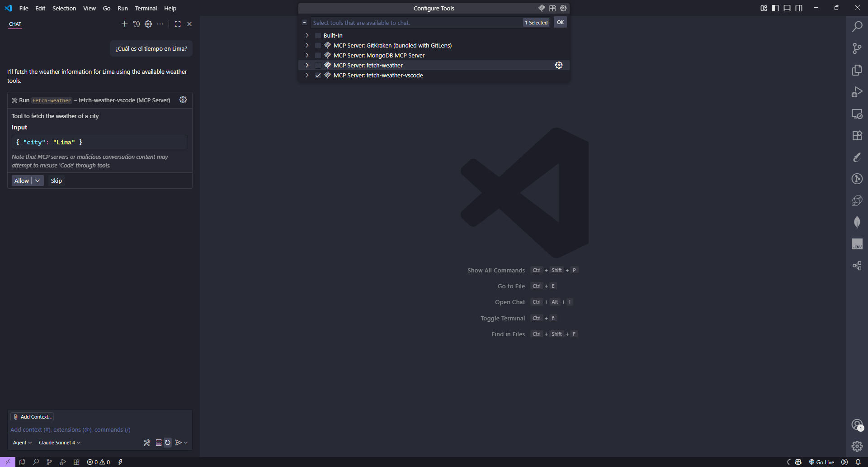Open the File menu
The image size is (868, 467).
(24, 8)
